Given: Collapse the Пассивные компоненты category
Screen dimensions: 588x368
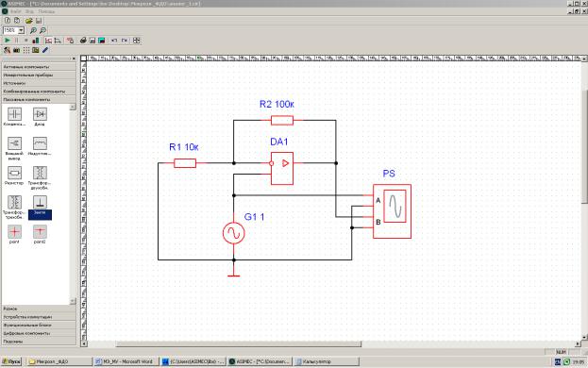Looking at the screenshot, I should (x=39, y=100).
